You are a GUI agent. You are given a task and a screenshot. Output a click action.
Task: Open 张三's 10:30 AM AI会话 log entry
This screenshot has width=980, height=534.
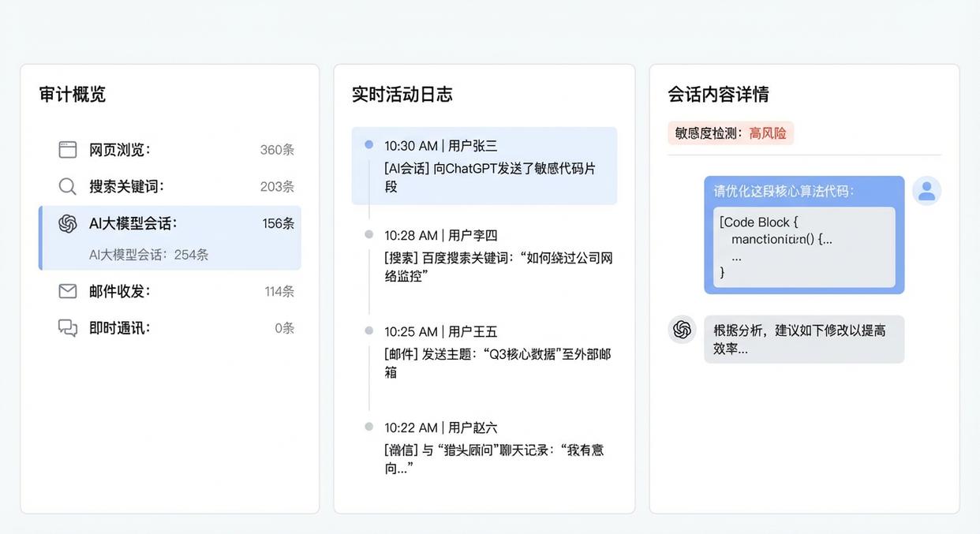[484, 166]
